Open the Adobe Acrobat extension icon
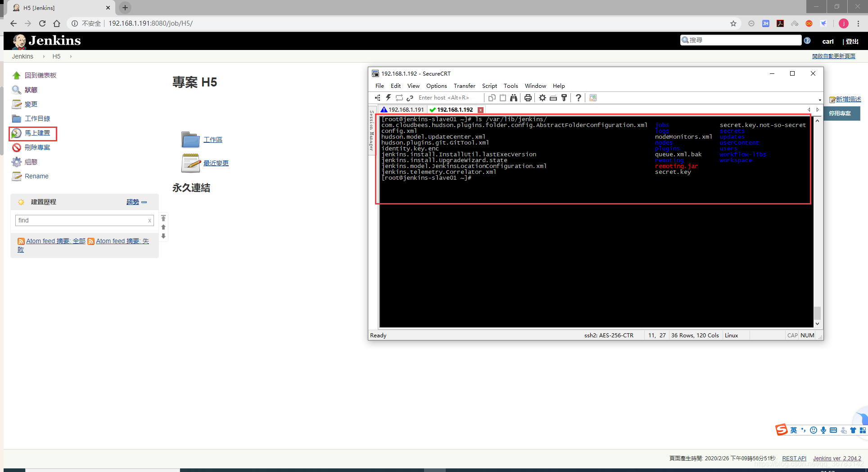The height and width of the screenshot is (472, 868). [x=780, y=23]
